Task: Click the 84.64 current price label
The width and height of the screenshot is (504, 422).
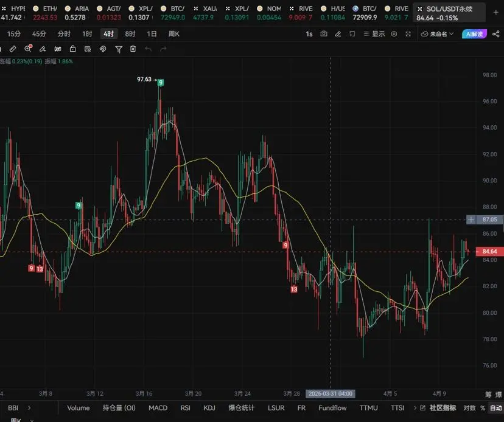Action: pos(489,252)
